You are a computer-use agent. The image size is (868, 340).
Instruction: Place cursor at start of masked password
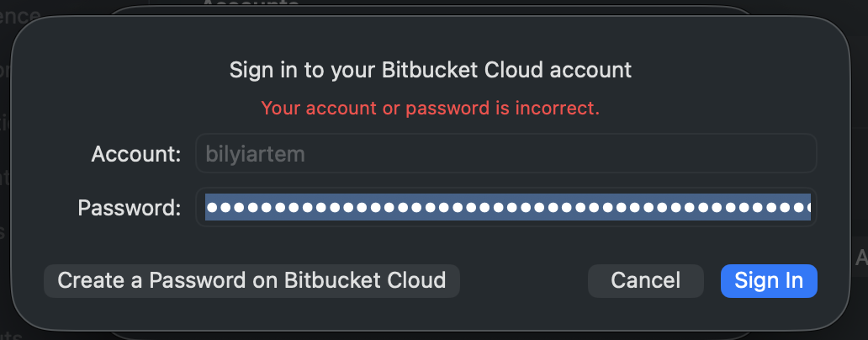(x=207, y=207)
